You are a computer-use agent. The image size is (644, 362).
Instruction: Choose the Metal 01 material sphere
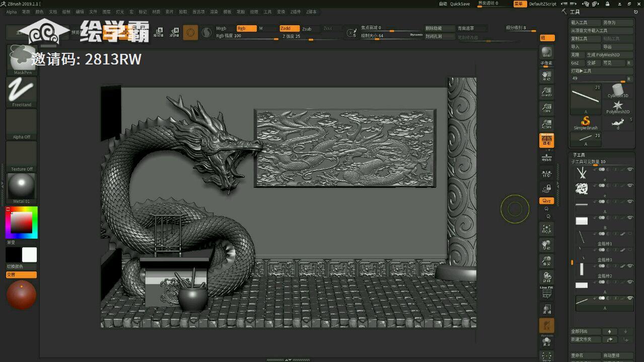(21, 188)
